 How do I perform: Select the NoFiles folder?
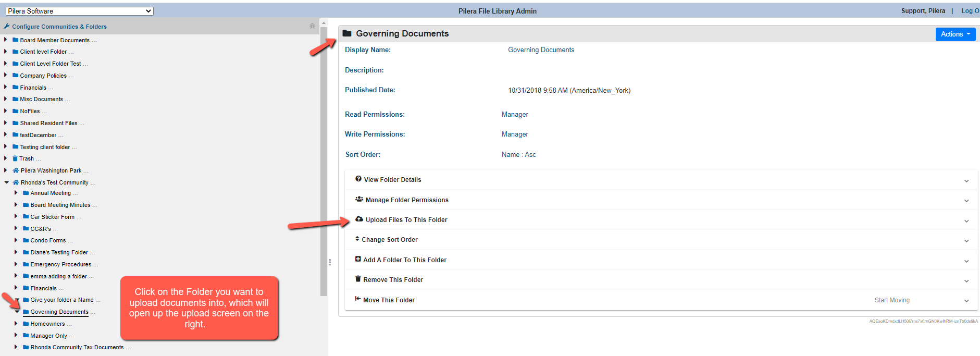coord(30,111)
